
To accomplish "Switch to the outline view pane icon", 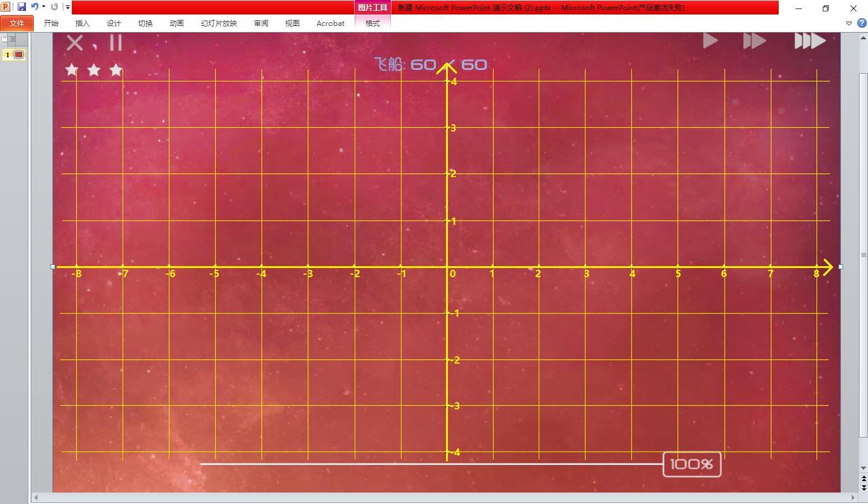I will pyautogui.click(x=12, y=39).
